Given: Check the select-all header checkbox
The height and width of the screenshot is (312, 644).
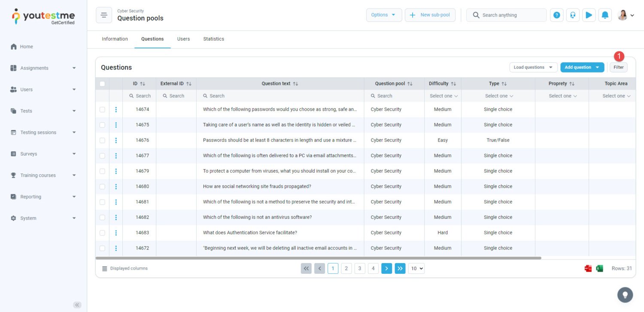Looking at the screenshot, I should pos(102,84).
